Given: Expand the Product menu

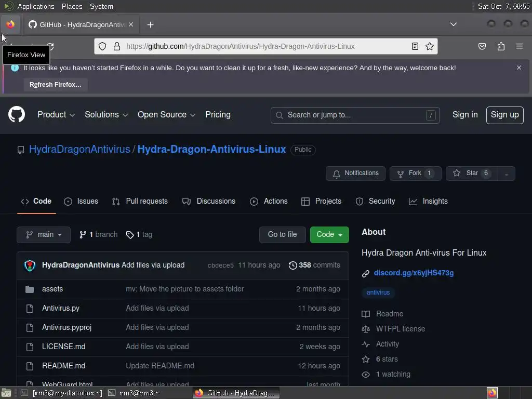Looking at the screenshot, I should pyautogui.click(x=56, y=115).
